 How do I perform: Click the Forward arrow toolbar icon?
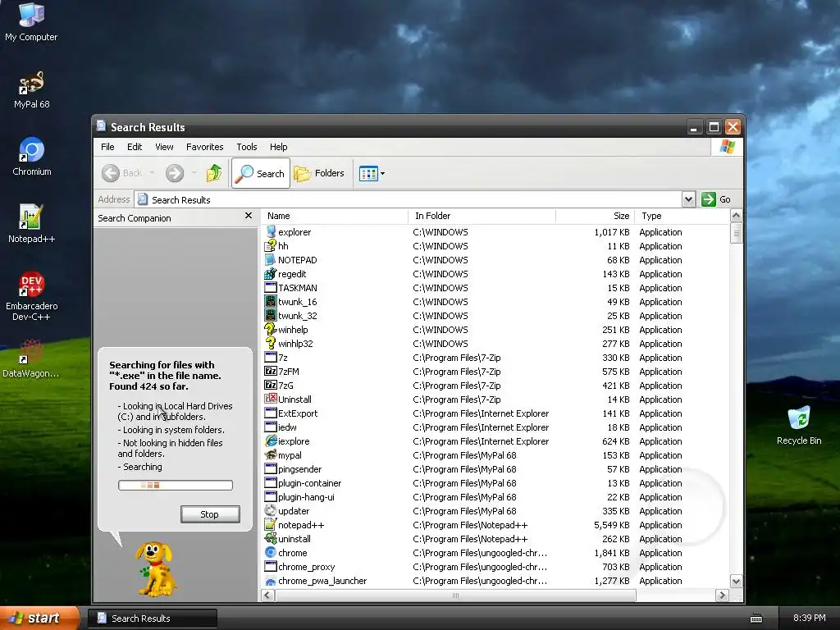[x=175, y=173]
